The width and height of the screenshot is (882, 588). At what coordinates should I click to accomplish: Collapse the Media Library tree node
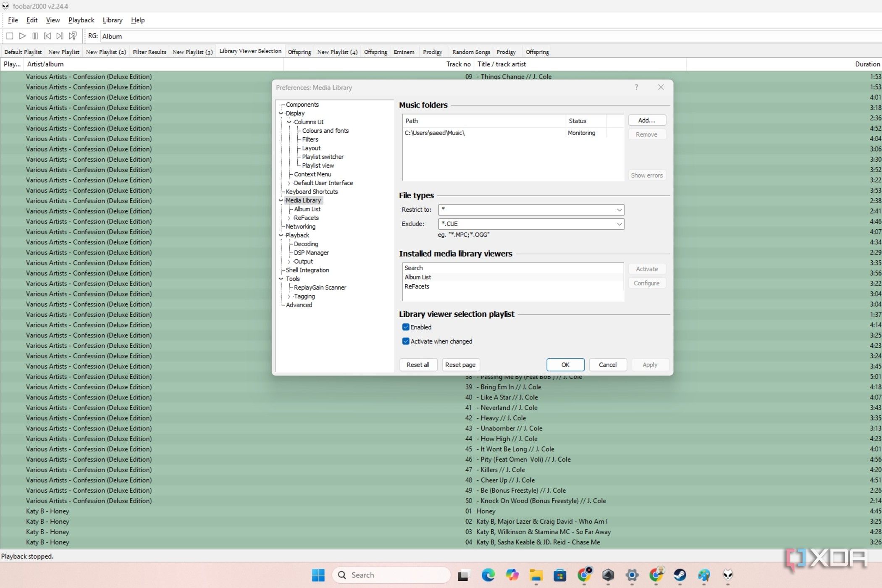[x=281, y=200]
